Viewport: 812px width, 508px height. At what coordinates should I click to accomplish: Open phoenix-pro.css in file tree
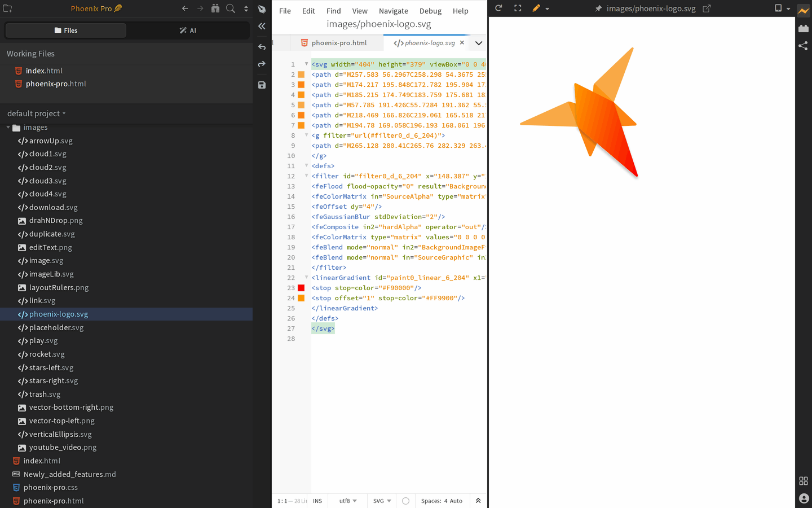pos(51,488)
